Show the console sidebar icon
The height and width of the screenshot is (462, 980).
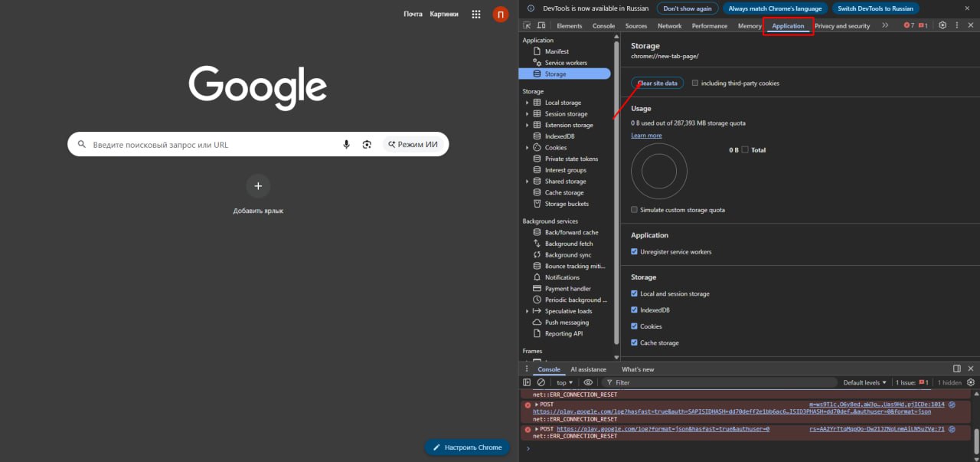(x=527, y=382)
